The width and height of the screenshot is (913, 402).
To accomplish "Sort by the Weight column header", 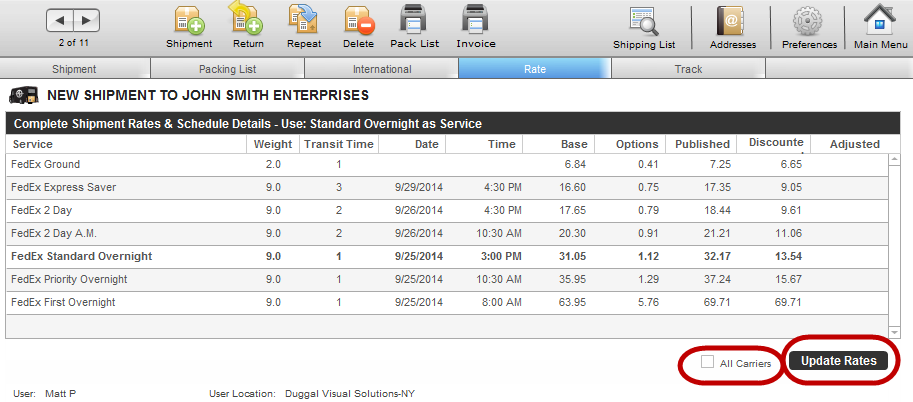I will (273, 144).
